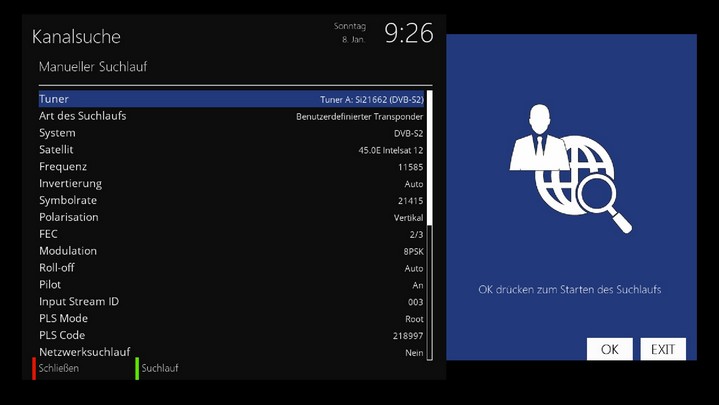The width and height of the screenshot is (720, 405).
Task: Change the 45.0E Intelsat 12 satellite value
Action: tap(391, 151)
